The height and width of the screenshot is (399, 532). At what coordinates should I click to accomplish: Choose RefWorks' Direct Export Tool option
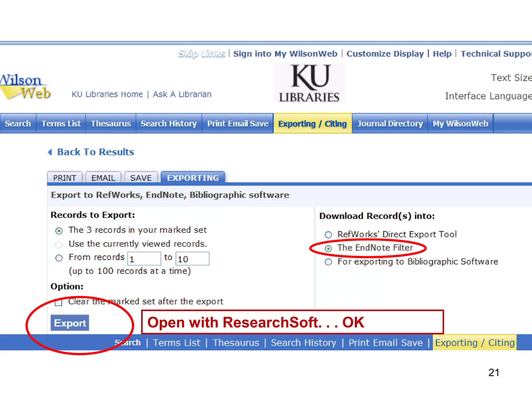[328, 235]
